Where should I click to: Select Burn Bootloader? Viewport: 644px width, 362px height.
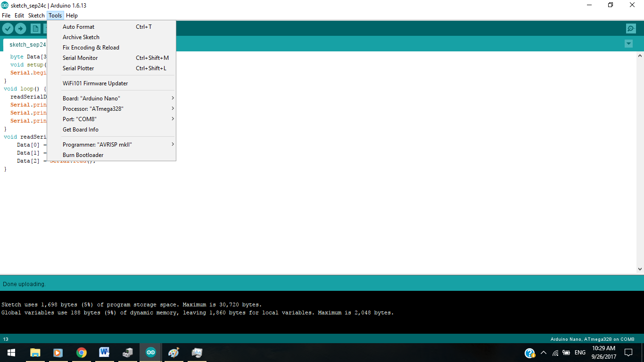111,155
